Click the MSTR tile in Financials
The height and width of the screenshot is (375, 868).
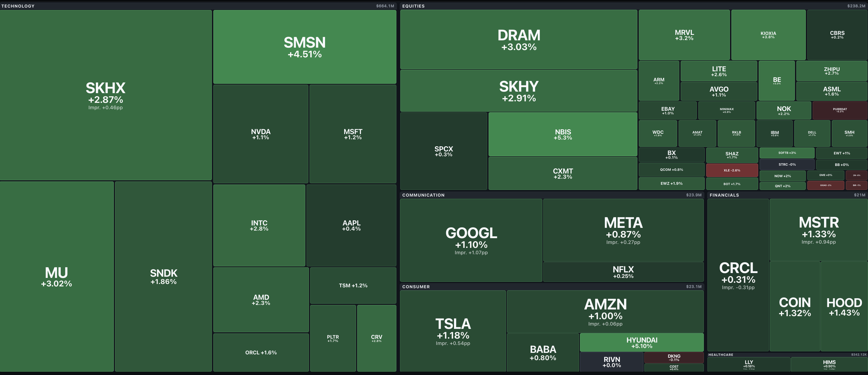pyautogui.click(x=819, y=230)
